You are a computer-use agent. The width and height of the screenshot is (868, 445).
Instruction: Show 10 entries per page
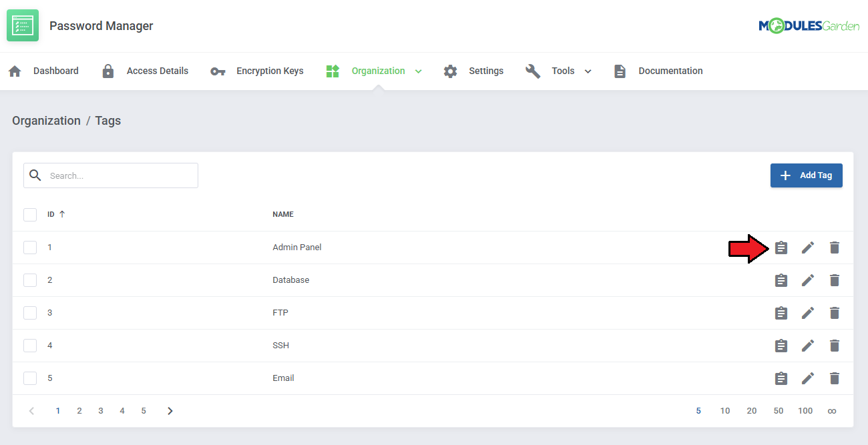point(725,411)
